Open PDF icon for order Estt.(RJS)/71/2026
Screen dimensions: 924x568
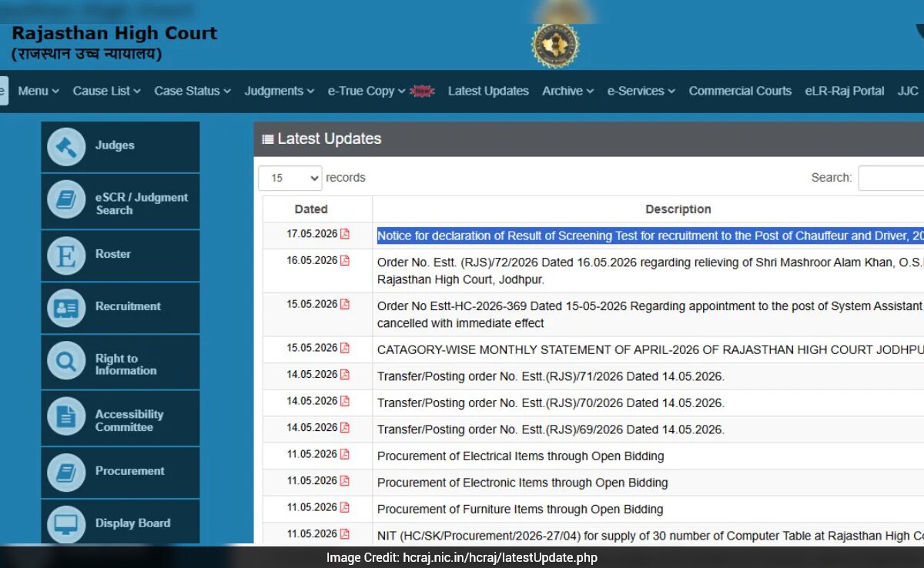[345, 374]
